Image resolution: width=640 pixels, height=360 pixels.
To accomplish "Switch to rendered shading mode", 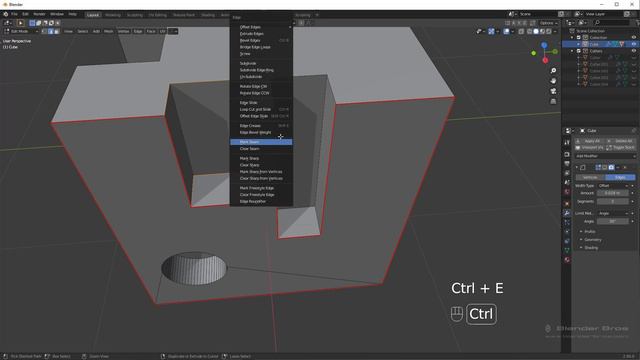I will (x=549, y=31).
